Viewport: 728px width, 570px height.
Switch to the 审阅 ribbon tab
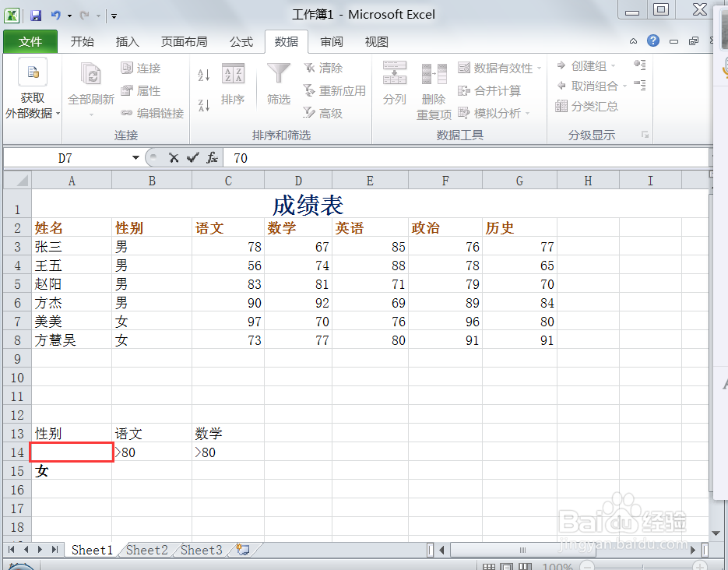[331, 41]
